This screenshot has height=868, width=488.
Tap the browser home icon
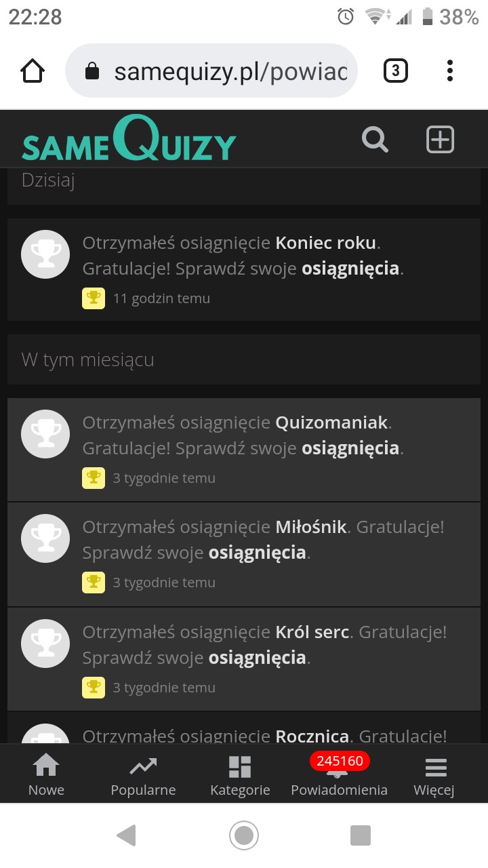33,71
